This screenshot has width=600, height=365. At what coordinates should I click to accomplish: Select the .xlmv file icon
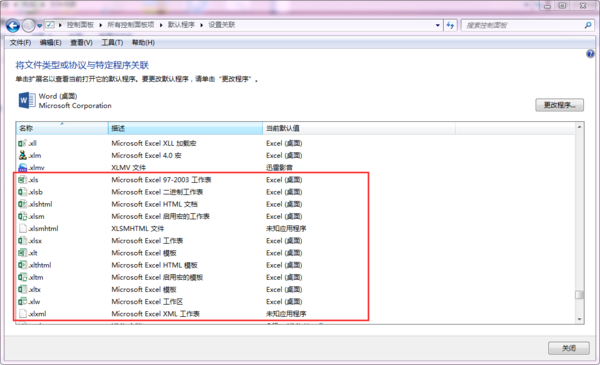[x=23, y=168]
